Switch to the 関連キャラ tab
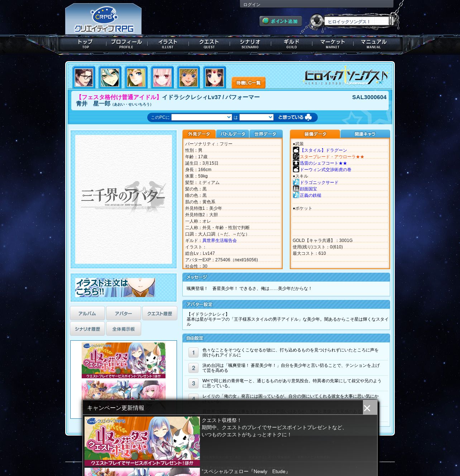 coord(365,134)
